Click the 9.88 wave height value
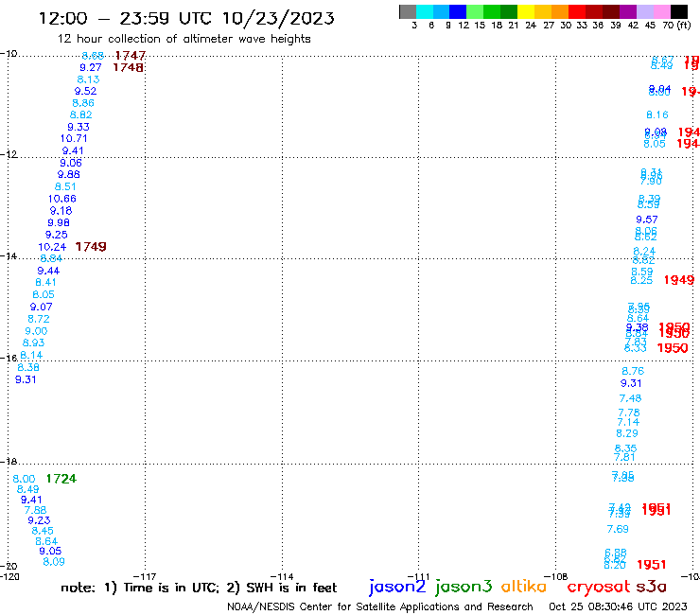 [69, 175]
